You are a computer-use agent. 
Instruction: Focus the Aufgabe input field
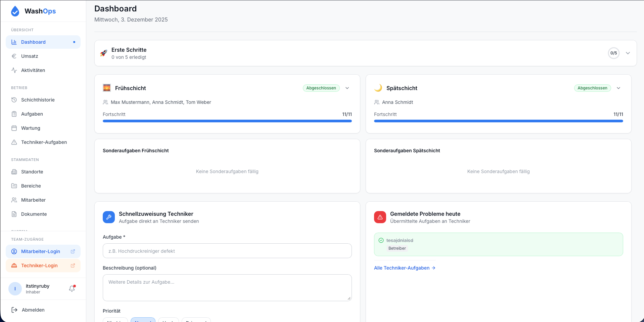(227, 251)
